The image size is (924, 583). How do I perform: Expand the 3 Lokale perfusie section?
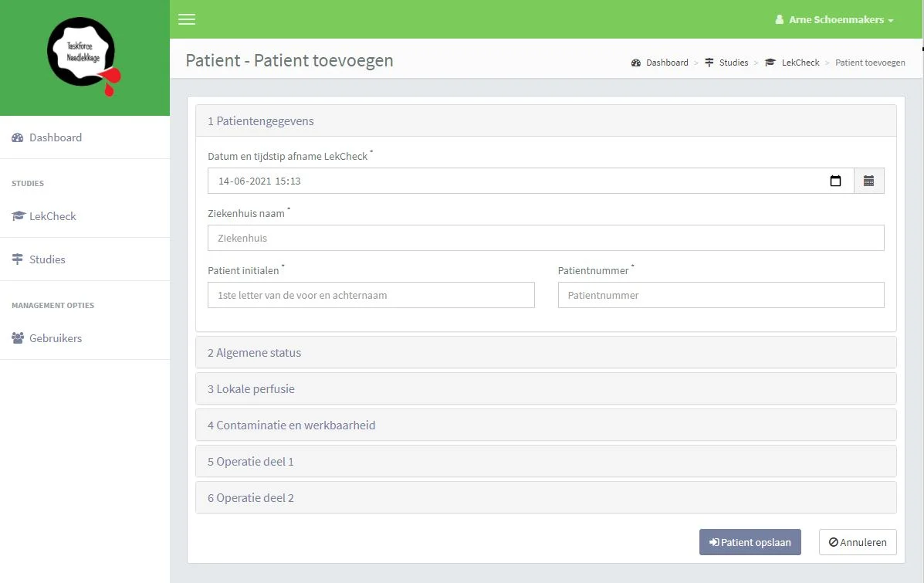pos(251,389)
